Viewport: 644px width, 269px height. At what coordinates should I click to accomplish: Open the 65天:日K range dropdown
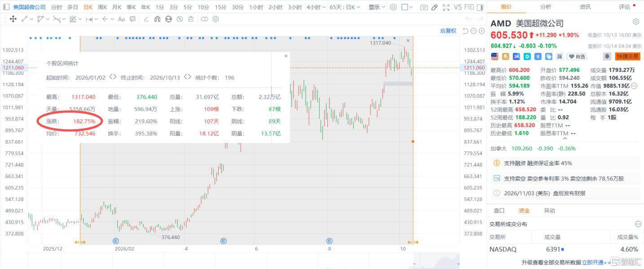[346, 7]
